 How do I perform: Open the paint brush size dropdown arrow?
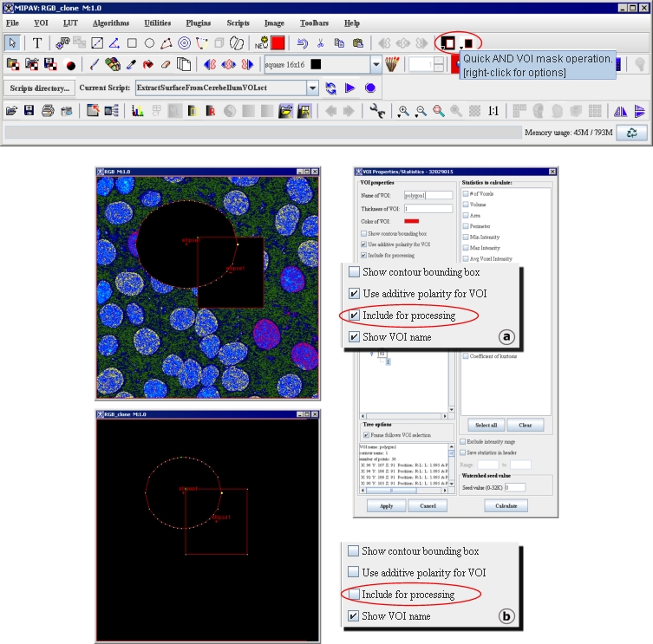376,65
